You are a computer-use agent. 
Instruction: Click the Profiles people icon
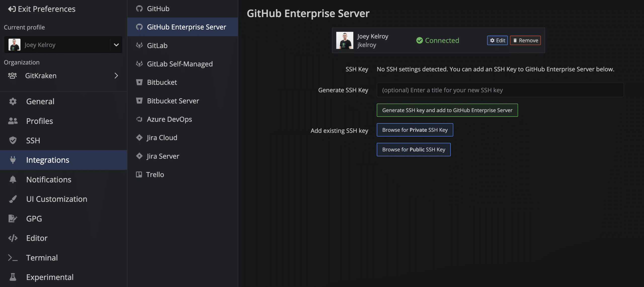coord(13,121)
